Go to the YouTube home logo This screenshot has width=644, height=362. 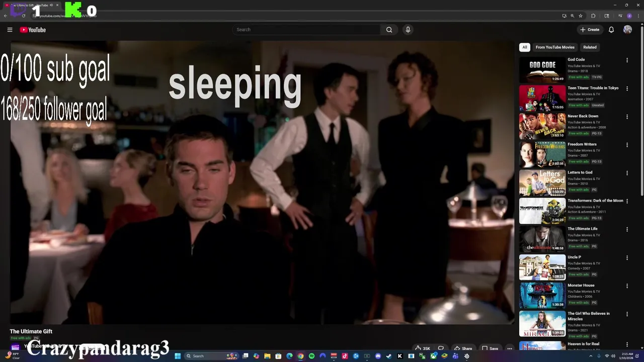[33, 30]
